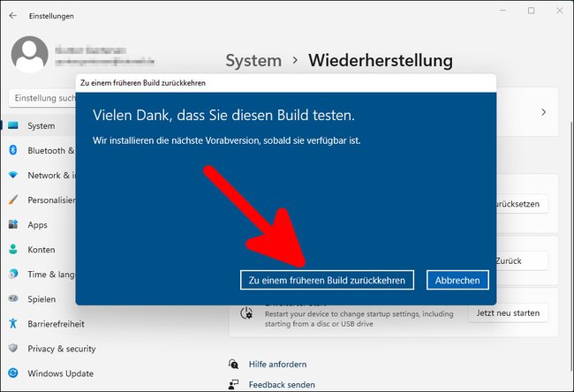Viewport: 574px width, 392px height.
Task: Click 'Wir installieren die nächste Vorabversion' text
Action: pyautogui.click(x=227, y=140)
